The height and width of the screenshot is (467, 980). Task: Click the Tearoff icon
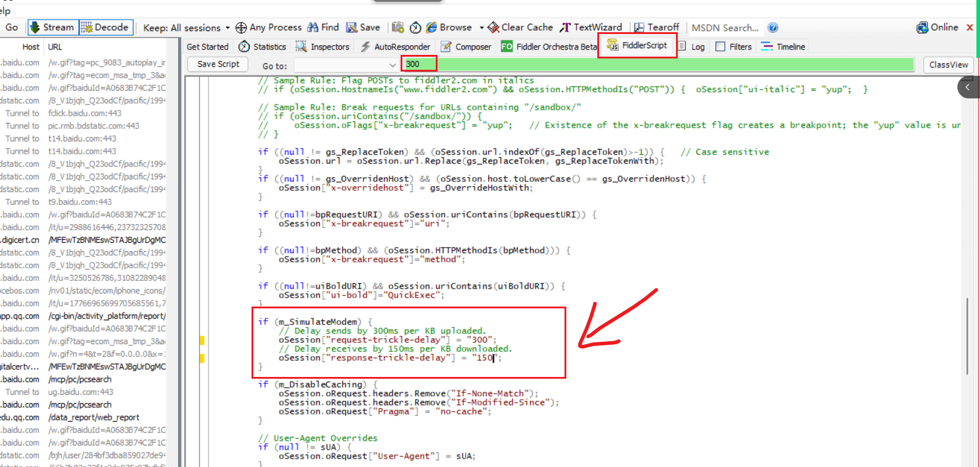639,27
